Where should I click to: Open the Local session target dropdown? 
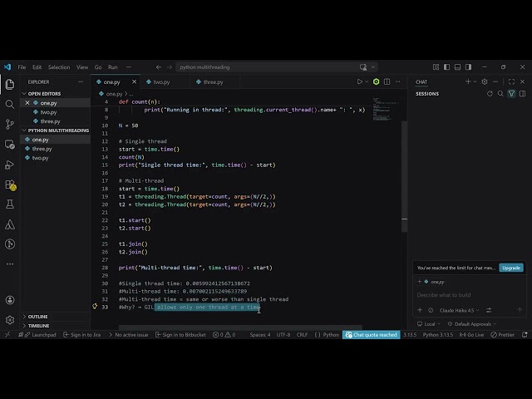coord(429,324)
